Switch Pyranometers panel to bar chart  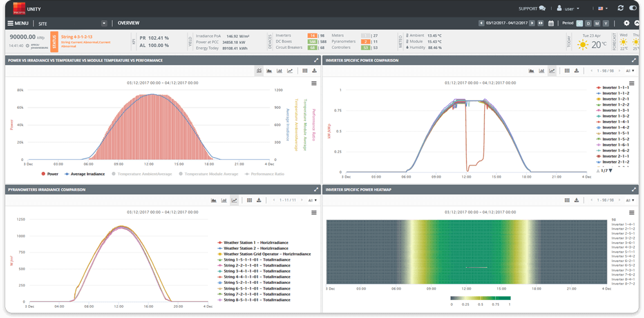coord(224,200)
